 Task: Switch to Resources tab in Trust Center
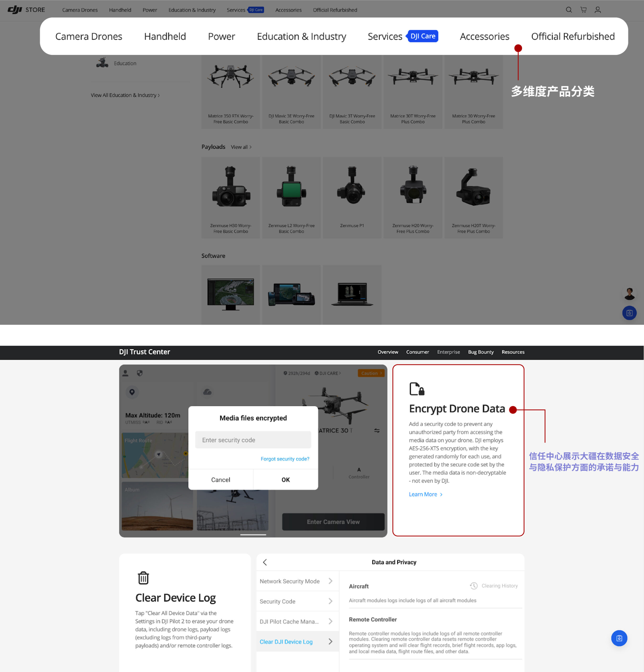click(513, 352)
